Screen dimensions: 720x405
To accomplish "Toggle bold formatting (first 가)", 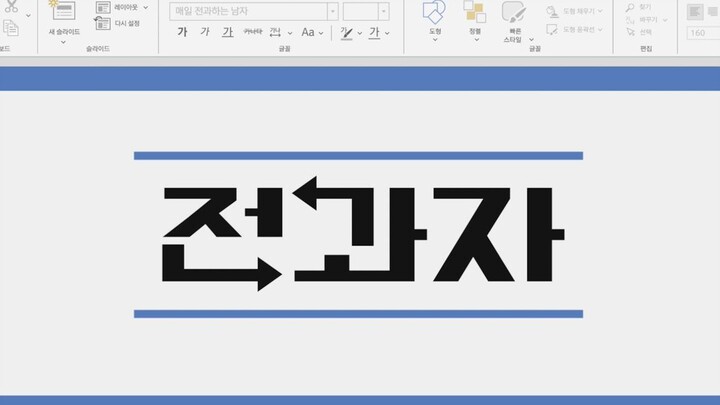I will click(182, 33).
